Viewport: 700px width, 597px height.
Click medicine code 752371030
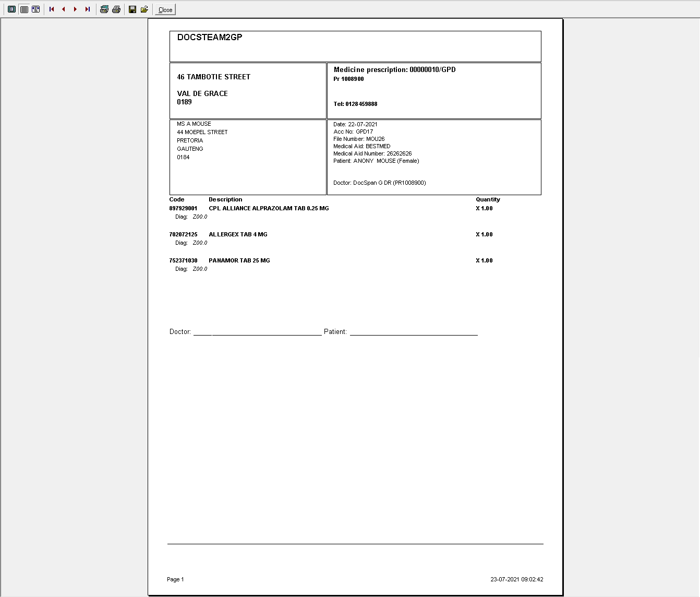click(x=183, y=260)
